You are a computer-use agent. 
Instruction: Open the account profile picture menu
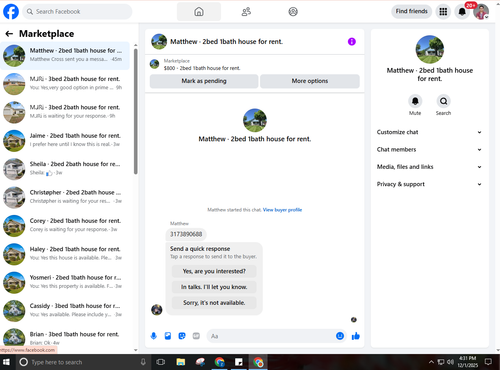point(481,12)
